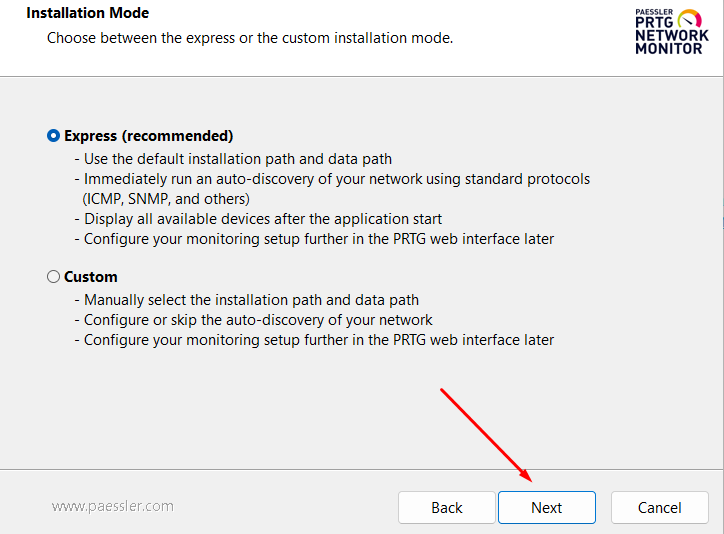
Task: Click the "Custom" label text
Action: [91, 276]
